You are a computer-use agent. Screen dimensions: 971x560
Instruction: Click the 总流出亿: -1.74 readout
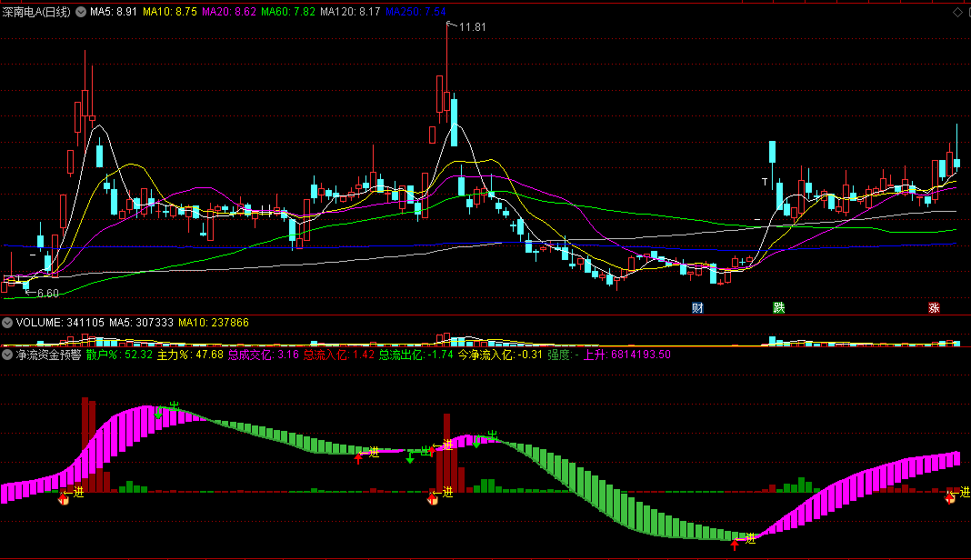(415, 355)
